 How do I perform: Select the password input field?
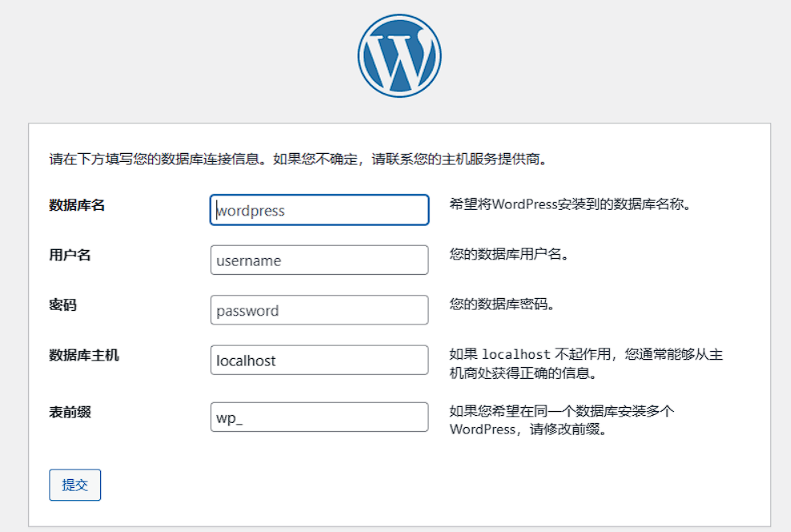tap(319, 310)
